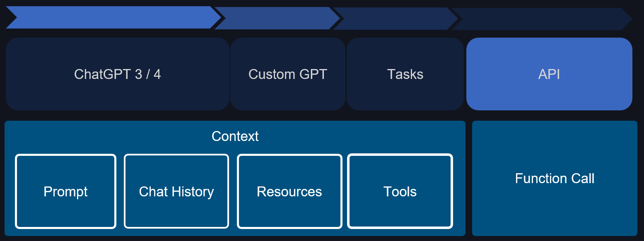Open the Resources box

[289, 191]
